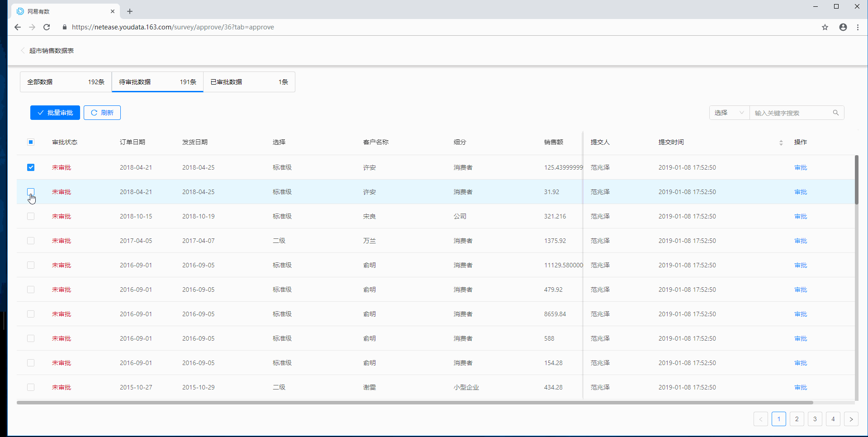The image size is (868, 437).
Task: Click the 刷新 button
Action: coord(102,113)
